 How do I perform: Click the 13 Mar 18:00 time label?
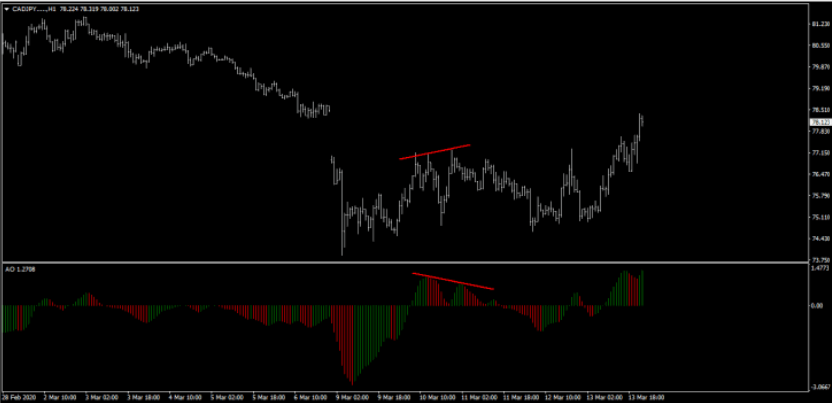[645, 396]
